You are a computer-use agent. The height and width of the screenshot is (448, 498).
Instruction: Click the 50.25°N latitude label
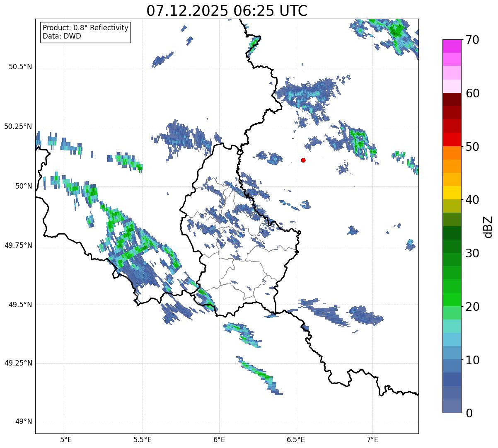(x=18, y=126)
